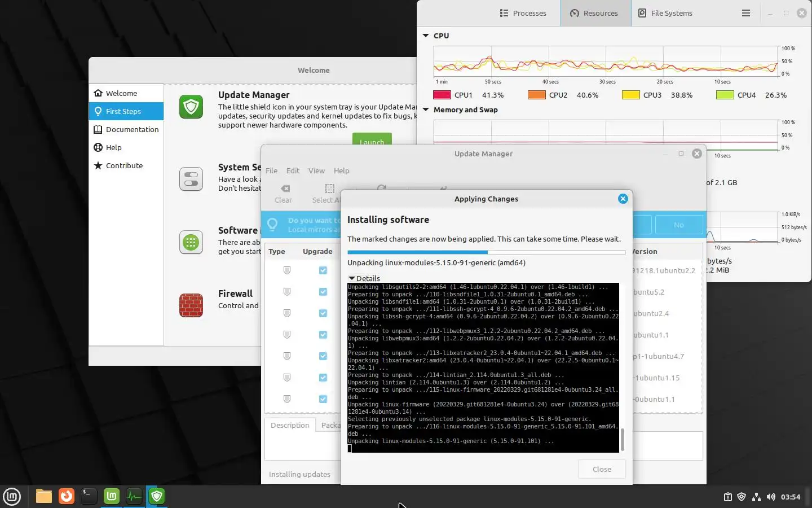Uncheck the upgrade box for the p1-1ubuntu4.7 row
This screenshot has width=812, height=508.
pos(323,356)
